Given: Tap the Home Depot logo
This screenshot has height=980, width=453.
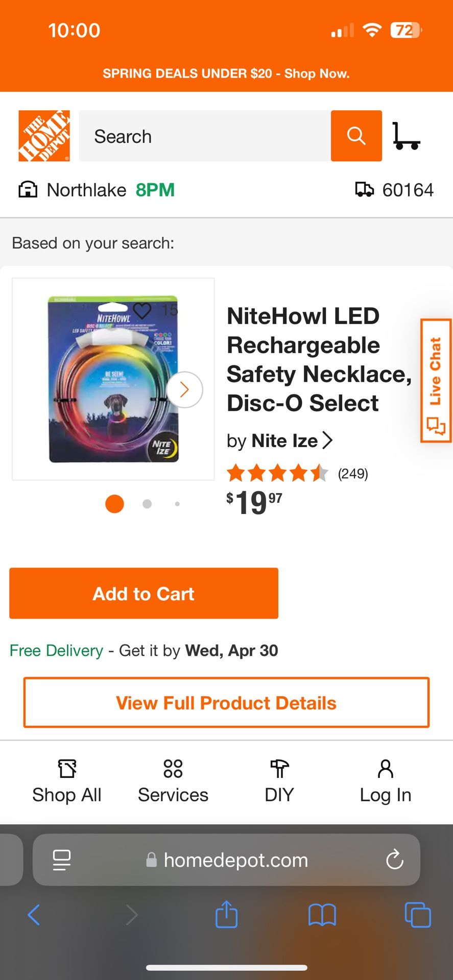Looking at the screenshot, I should pos(44,136).
